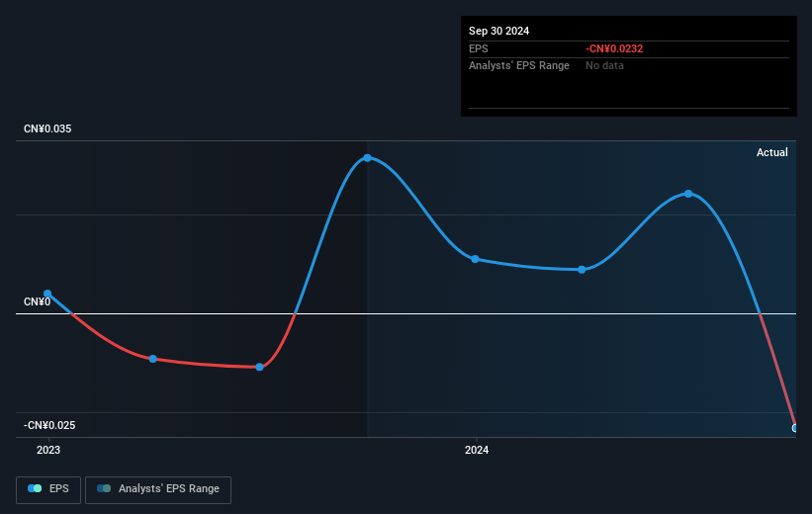The height and width of the screenshot is (514, 812).
Task: Click the Actual region label
Action: pos(772,152)
